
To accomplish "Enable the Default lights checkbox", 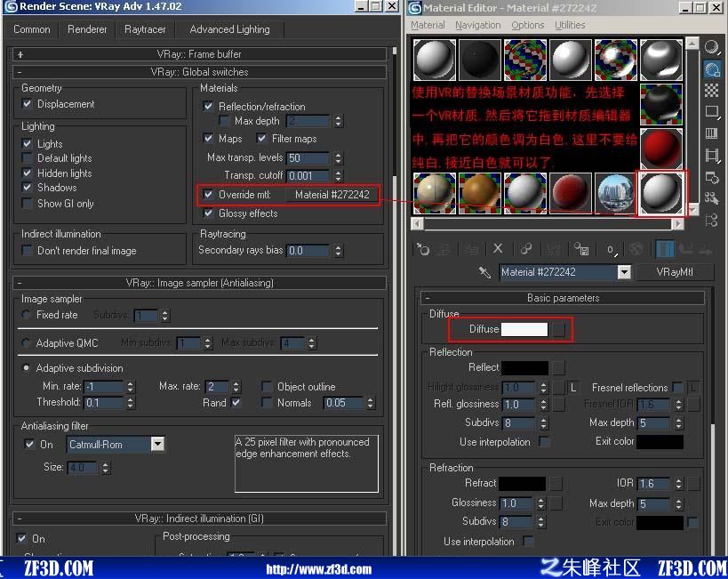I will click(x=27, y=158).
